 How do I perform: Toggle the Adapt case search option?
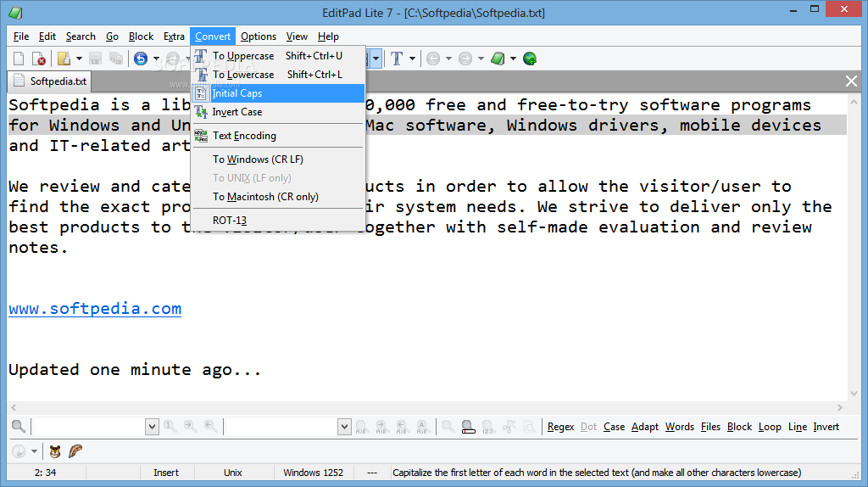coord(645,427)
